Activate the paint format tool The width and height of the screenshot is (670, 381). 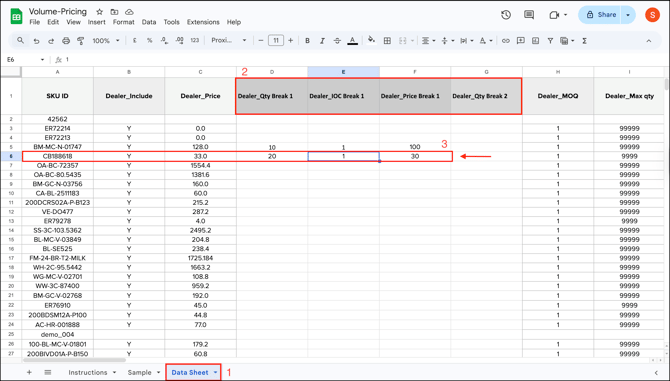pyautogui.click(x=80, y=41)
